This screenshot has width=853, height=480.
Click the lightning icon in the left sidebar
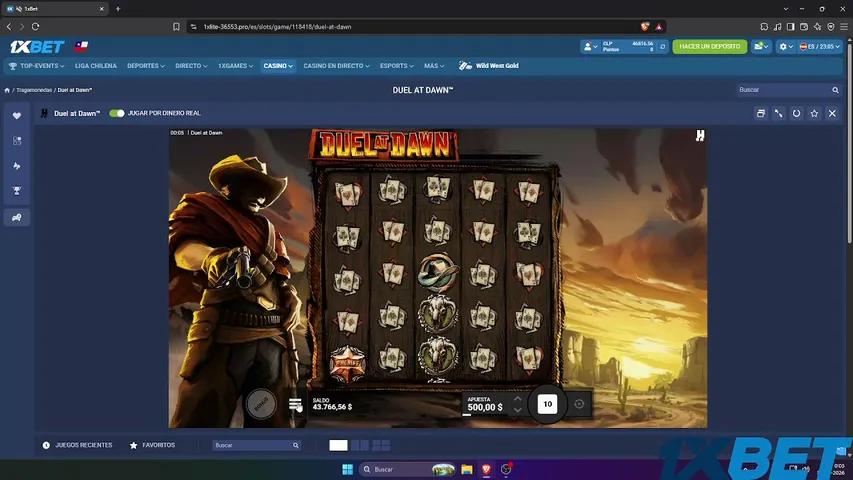pyautogui.click(x=17, y=165)
